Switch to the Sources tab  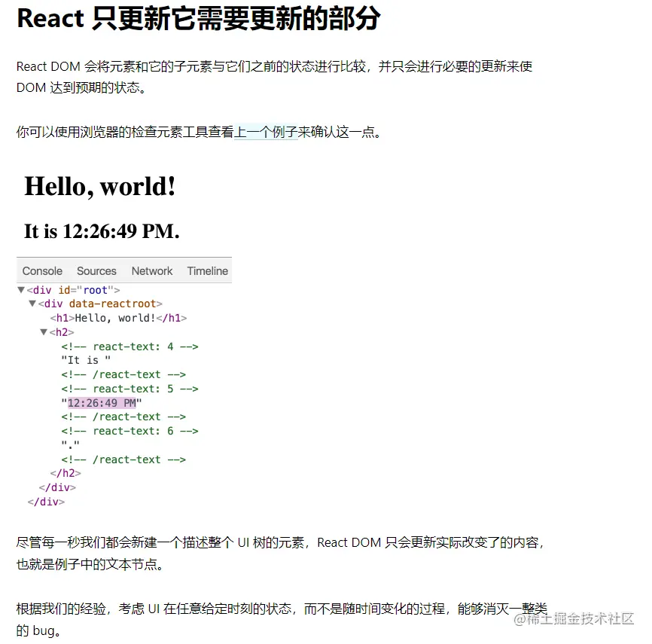96,271
